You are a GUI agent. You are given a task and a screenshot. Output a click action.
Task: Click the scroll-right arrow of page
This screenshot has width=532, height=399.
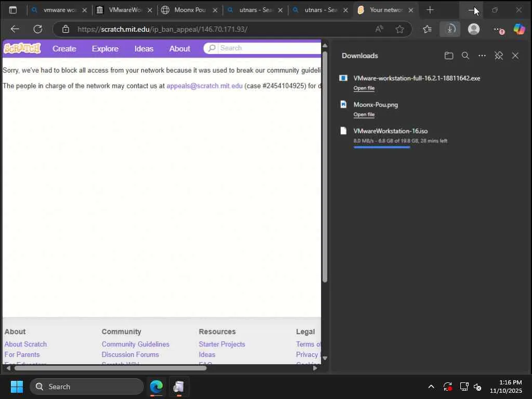click(x=315, y=368)
